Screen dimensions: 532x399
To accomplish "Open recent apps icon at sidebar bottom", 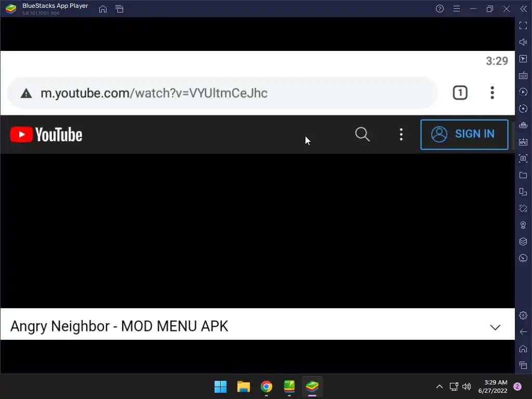I will click(x=523, y=365).
